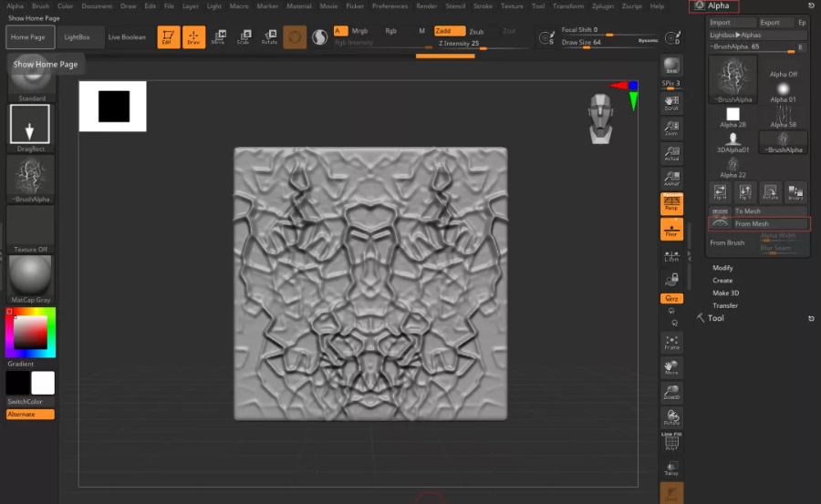The height and width of the screenshot is (504, 821).
Task: Open the MatCap Gray material selector
Action: tap(30, 280)
